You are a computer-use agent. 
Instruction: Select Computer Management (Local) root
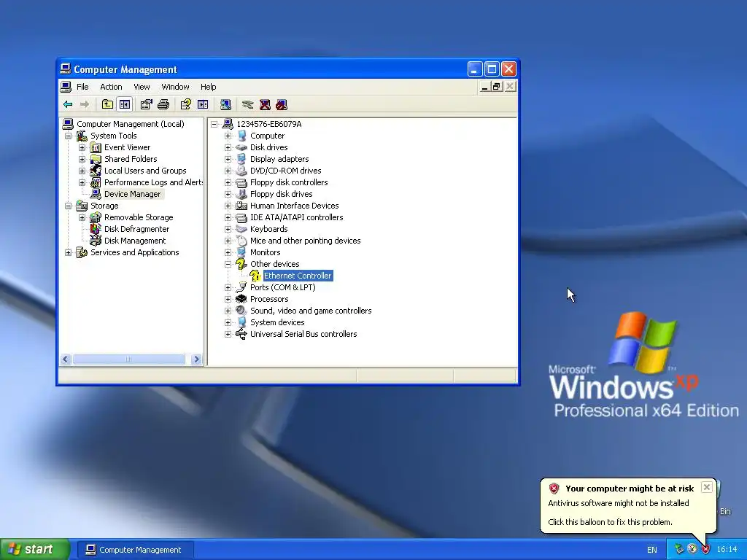point(131,124)
